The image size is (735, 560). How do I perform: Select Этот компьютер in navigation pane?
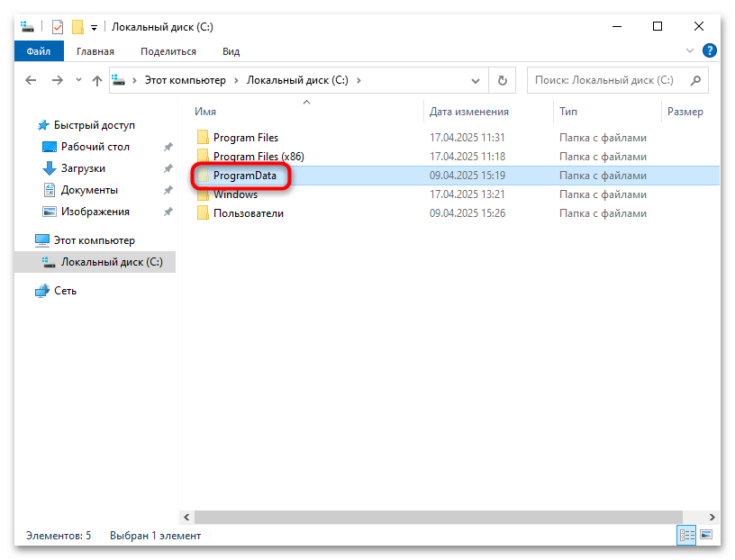pyautogui.click(x=95, y=240)
